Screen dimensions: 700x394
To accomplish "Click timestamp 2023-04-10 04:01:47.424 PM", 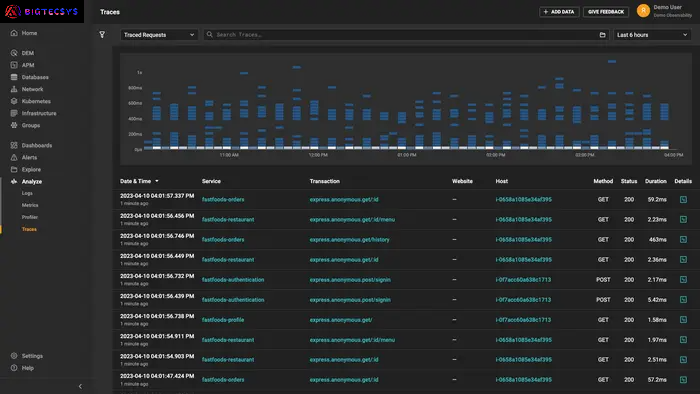I will (157, 376).
